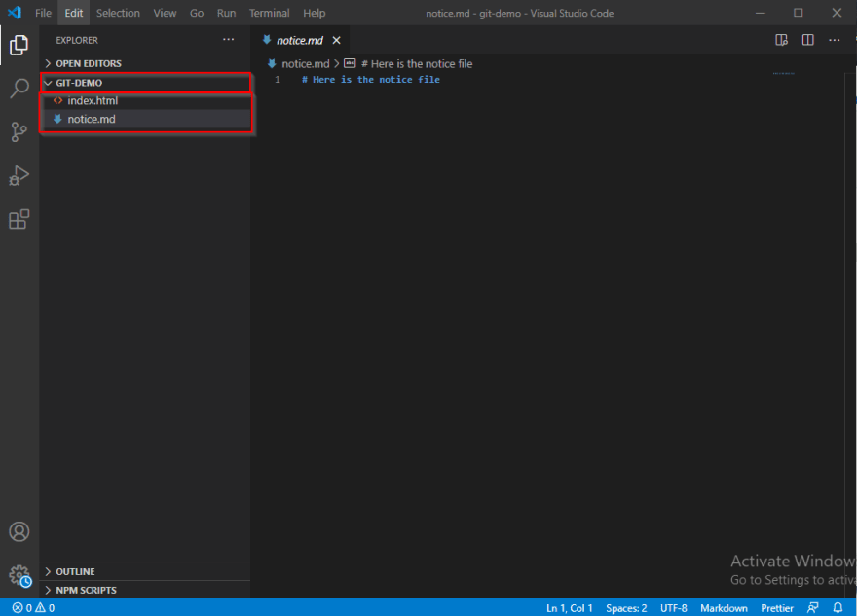Open the Extensions view icon
The width and height of the screenshot is (857, 616).
coord(19,219)
